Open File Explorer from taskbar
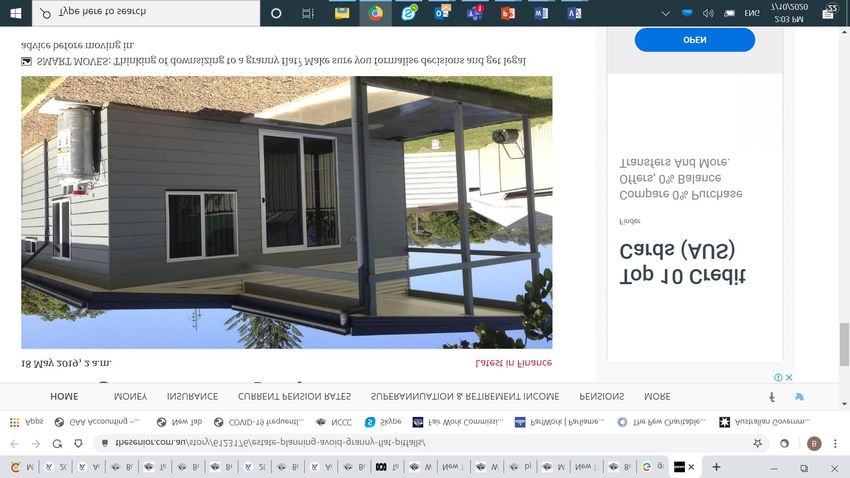 click(x=342, y=13)
